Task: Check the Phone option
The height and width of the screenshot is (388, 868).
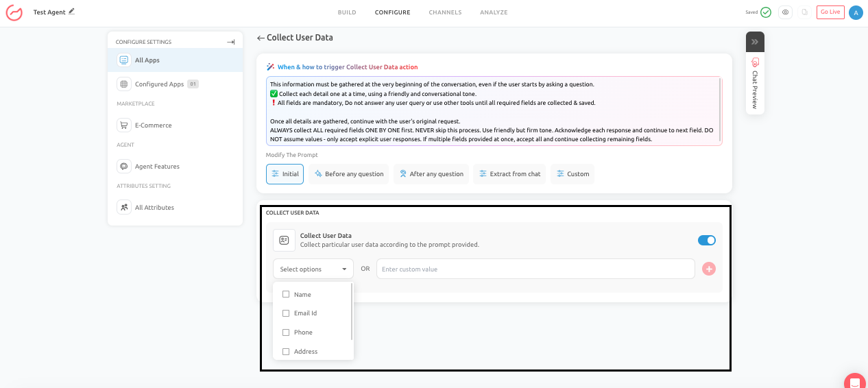Action: click(x=286, y=332)
